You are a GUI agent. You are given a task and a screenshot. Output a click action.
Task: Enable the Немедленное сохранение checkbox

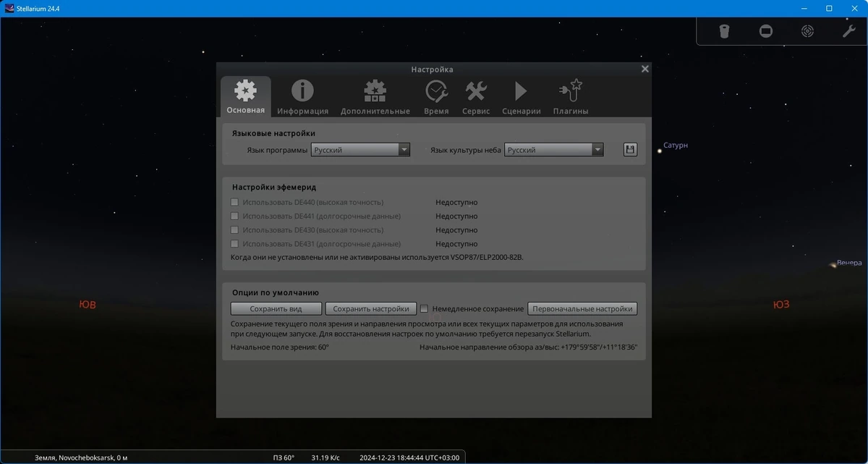425,308
